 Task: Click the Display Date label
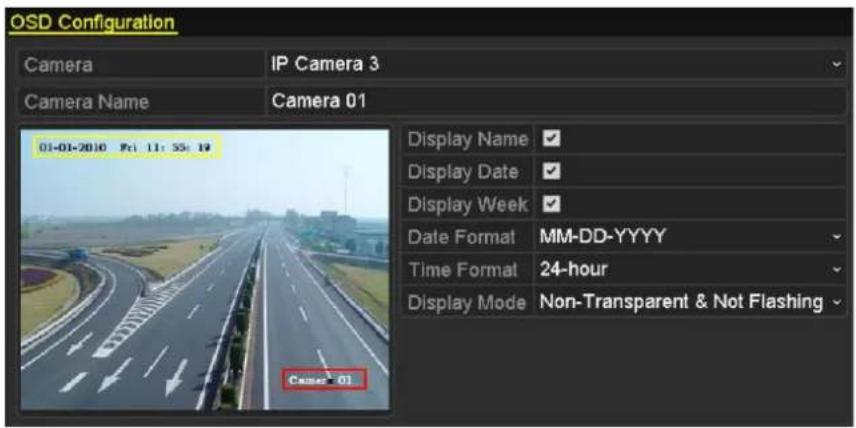click(x=463, y=172)
